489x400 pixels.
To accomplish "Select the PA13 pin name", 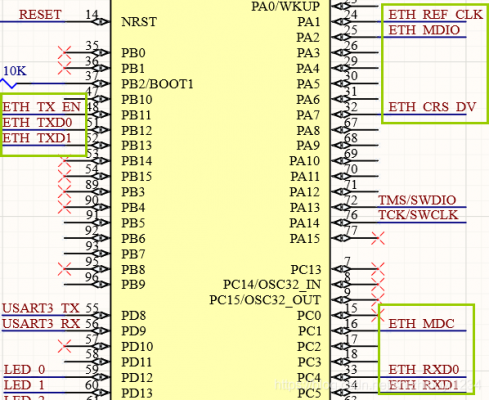I will [x=305, y=207].
